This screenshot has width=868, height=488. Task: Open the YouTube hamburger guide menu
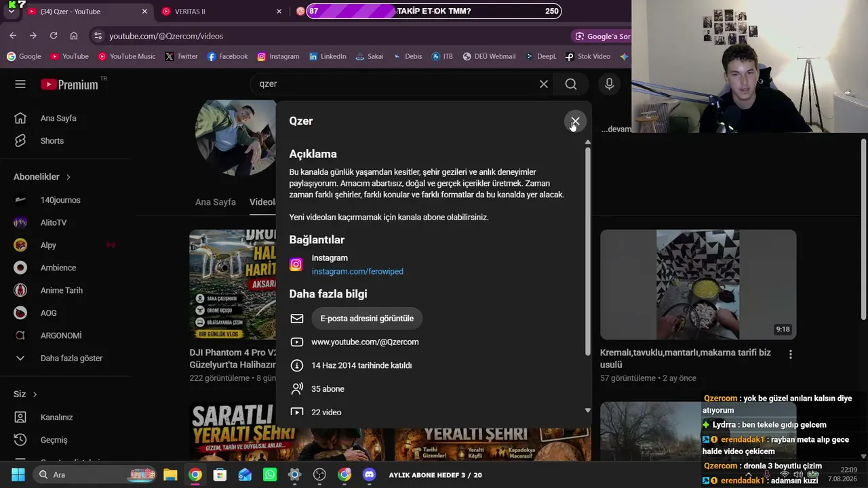click(x=20, y=84)
